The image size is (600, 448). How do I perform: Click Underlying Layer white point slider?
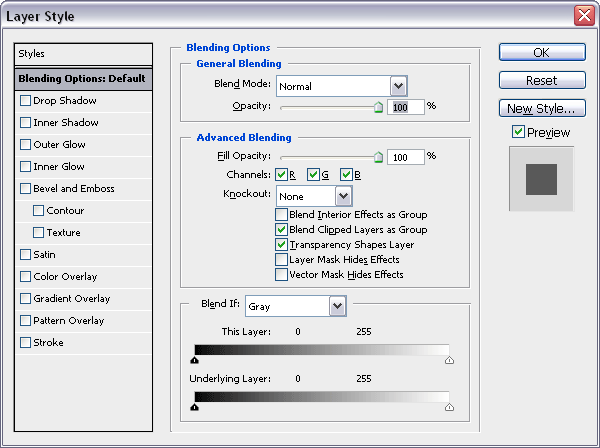(x=450, y=407)
